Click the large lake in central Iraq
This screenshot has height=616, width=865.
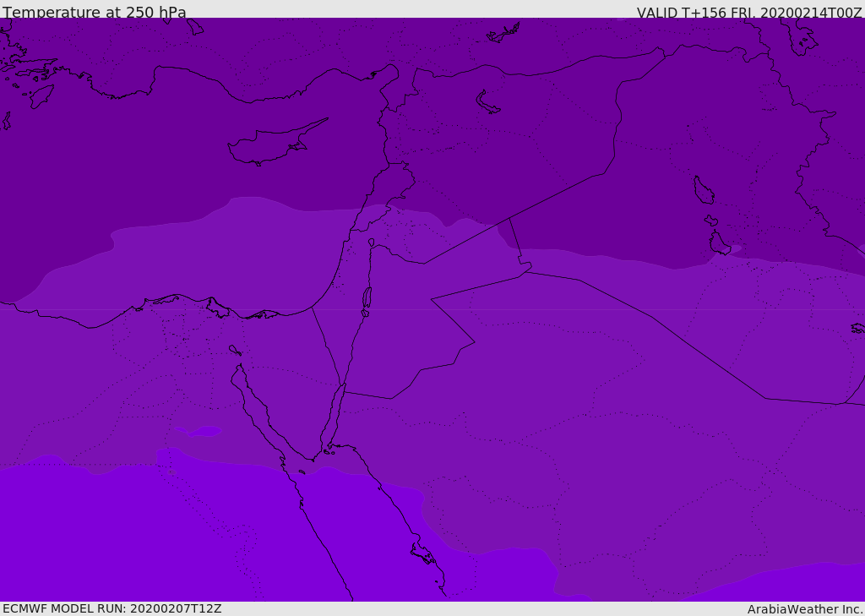coord(703,191)
